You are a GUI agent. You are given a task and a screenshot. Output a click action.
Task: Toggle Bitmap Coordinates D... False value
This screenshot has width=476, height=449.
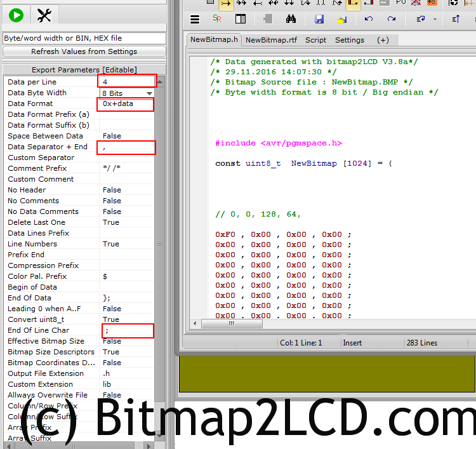tap(126, 363)
